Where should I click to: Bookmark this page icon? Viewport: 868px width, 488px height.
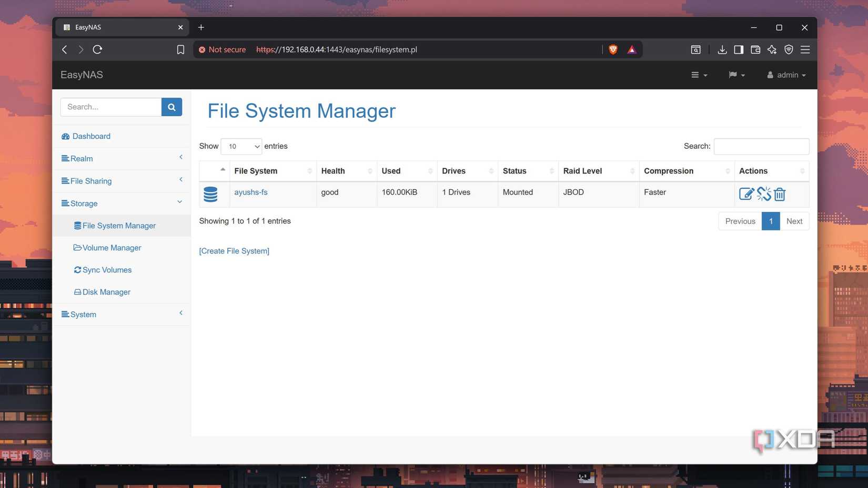(180, 49)
